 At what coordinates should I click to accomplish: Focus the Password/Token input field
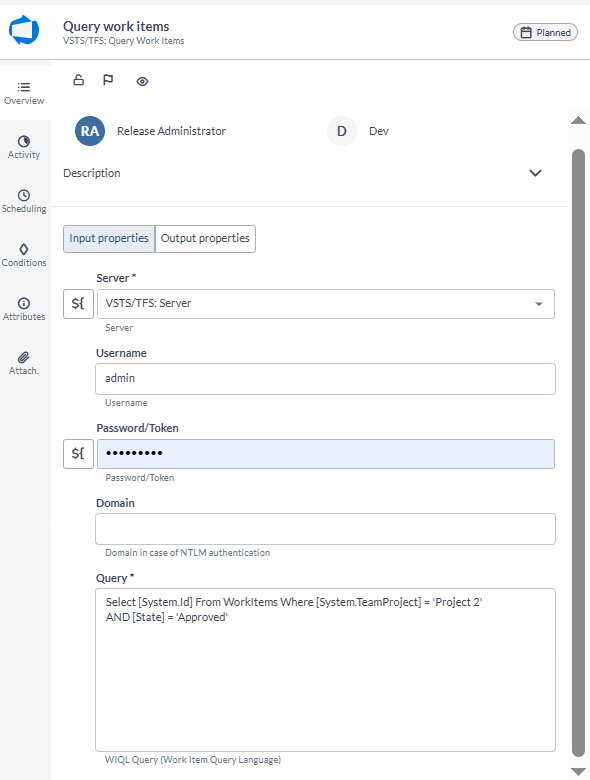pyautogui.click(x=326, y=454)
